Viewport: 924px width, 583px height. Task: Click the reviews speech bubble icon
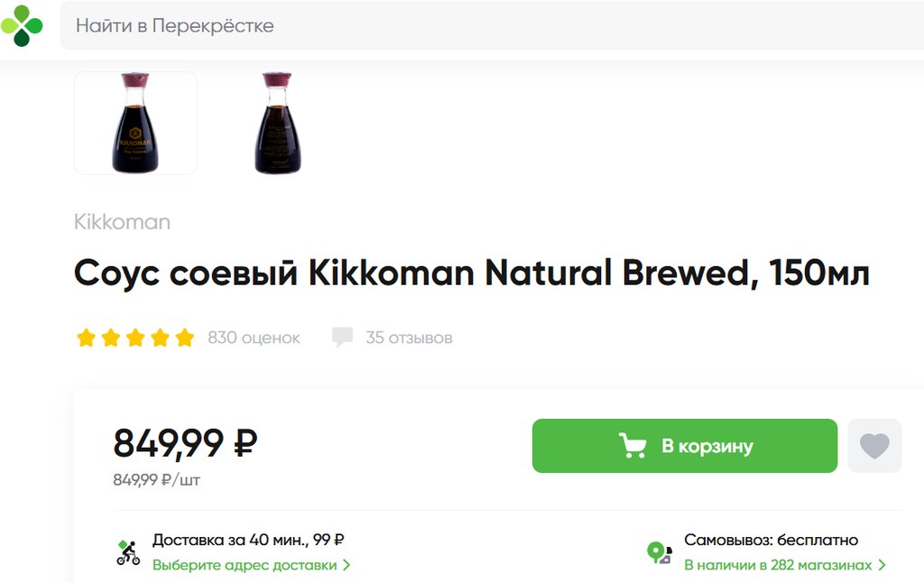click(342, 338)
